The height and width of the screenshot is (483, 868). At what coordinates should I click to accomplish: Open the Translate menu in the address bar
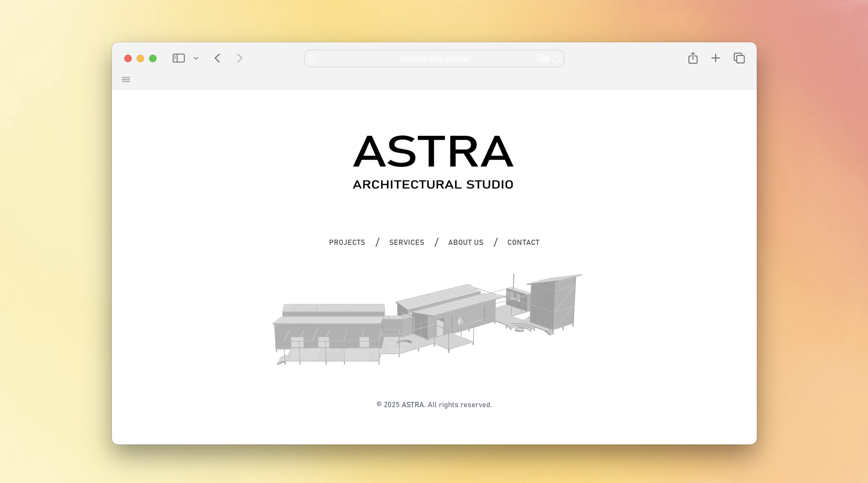click(543, 58)
